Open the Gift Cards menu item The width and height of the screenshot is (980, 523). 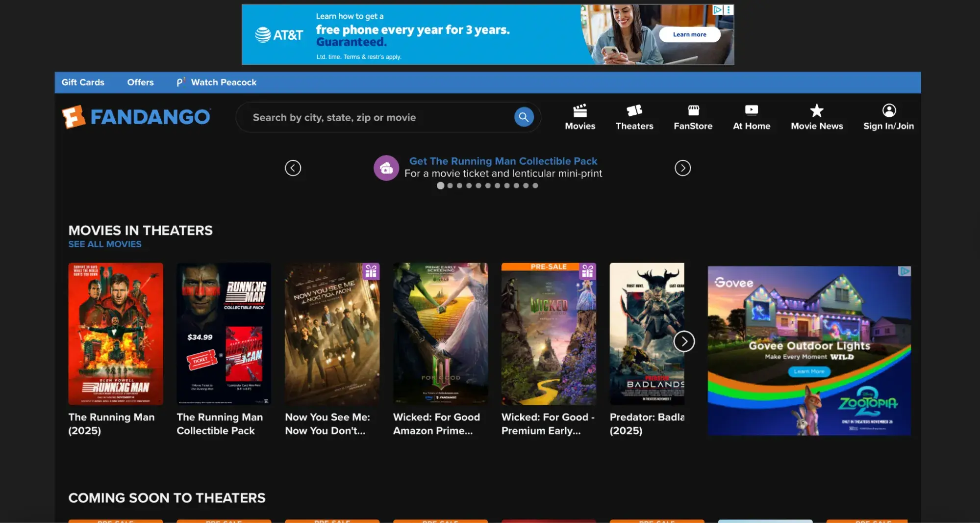pyautogui.click(x=82, y=82)
